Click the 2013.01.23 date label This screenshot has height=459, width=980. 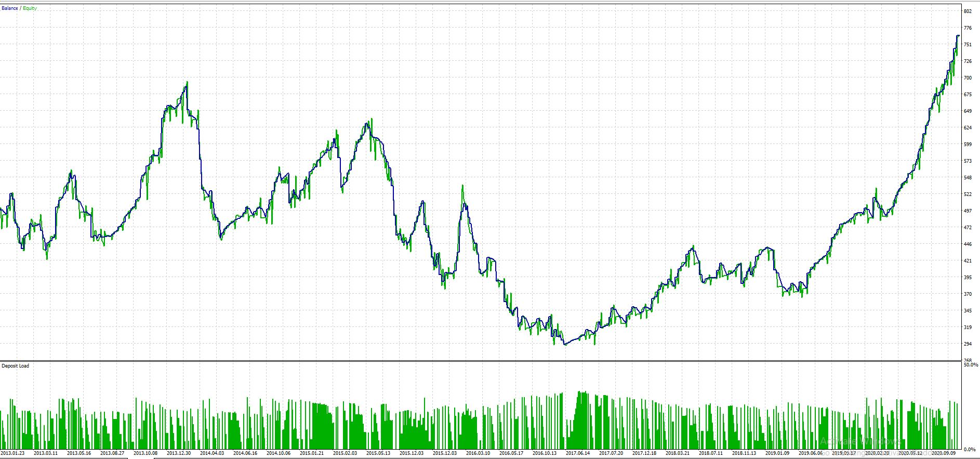(12, 453)
